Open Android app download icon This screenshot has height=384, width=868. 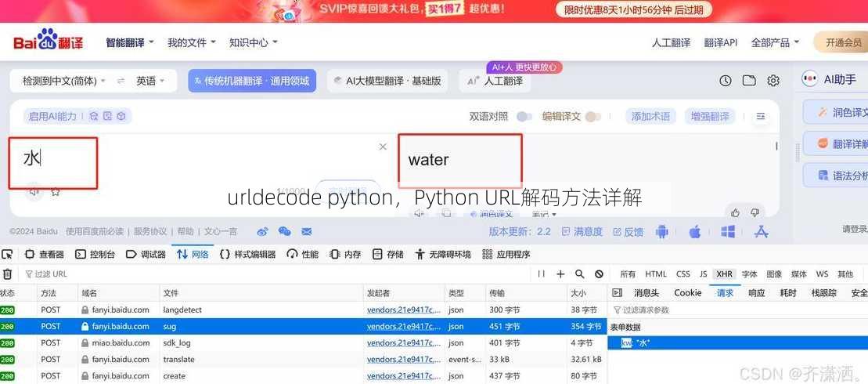[662, 232]
